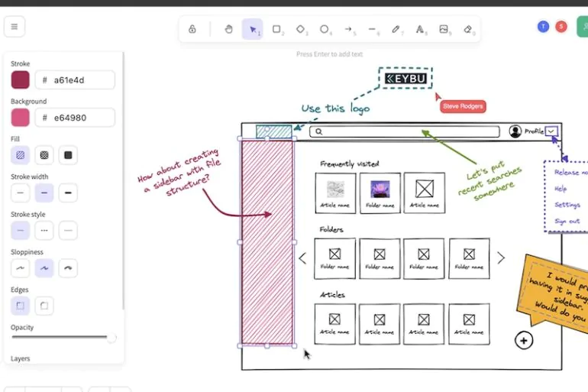This screenshot has height=392, width=588.
Task: Select the pink hatched sidebar rectangle
Action: (267, 242)
